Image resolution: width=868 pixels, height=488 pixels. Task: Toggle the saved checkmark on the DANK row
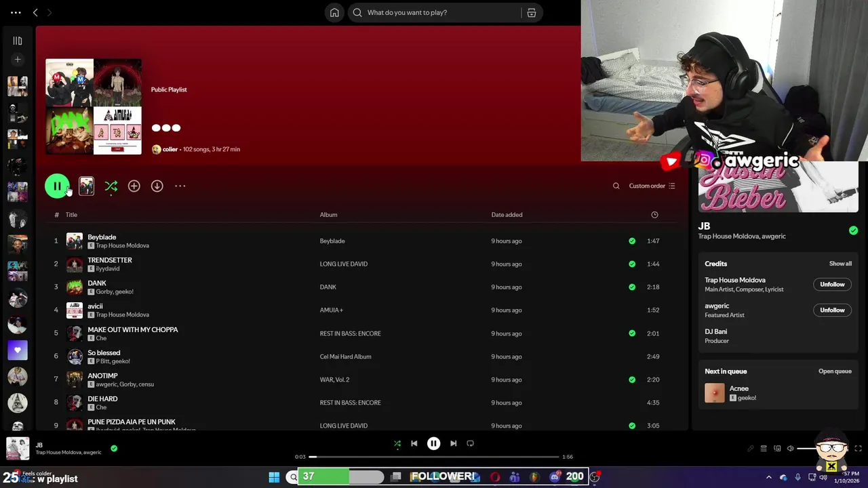(632, 287)
